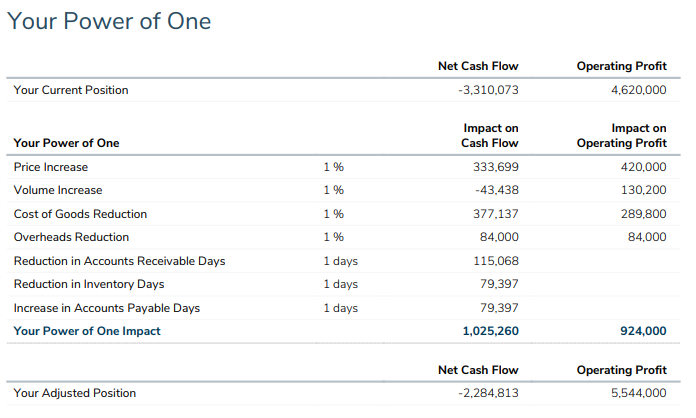
Task: Click the adjusted Operating Profit value 5,544,000
Action: [x=639, y=394]
